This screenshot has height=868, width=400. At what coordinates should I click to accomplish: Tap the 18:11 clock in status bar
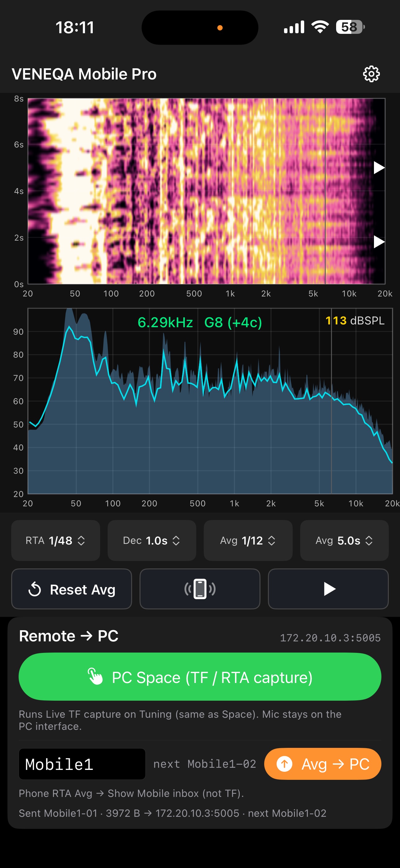pyautogui.click(x=75, y=27)
